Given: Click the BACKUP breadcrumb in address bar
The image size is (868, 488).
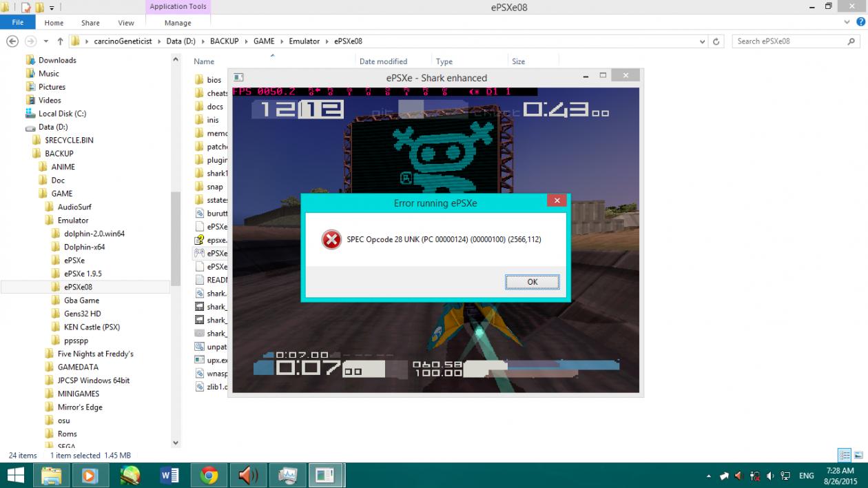Looking at the screenshot, I should coord(224,41).
